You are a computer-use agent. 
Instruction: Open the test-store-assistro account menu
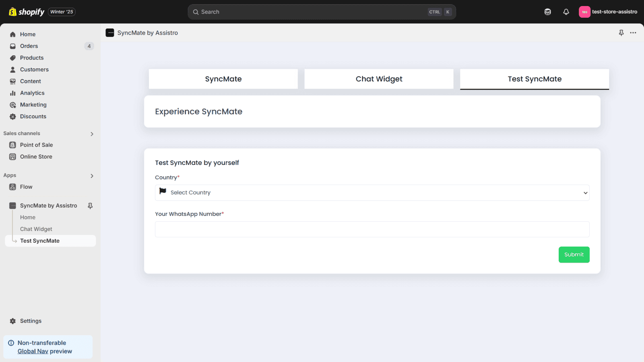click(x=608, y=12)
